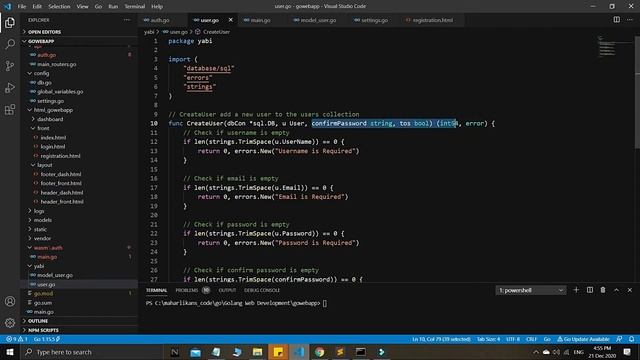This screenshot has width=640, height=360.
Task: Open the Explorer view in activity bar
Action: [10, 22]
